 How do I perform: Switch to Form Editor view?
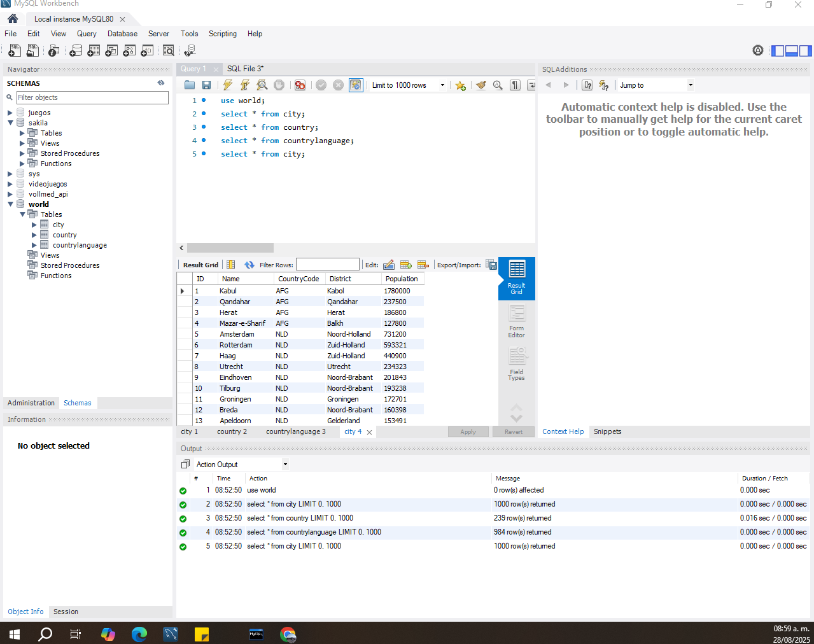click(x=516, y=322)
